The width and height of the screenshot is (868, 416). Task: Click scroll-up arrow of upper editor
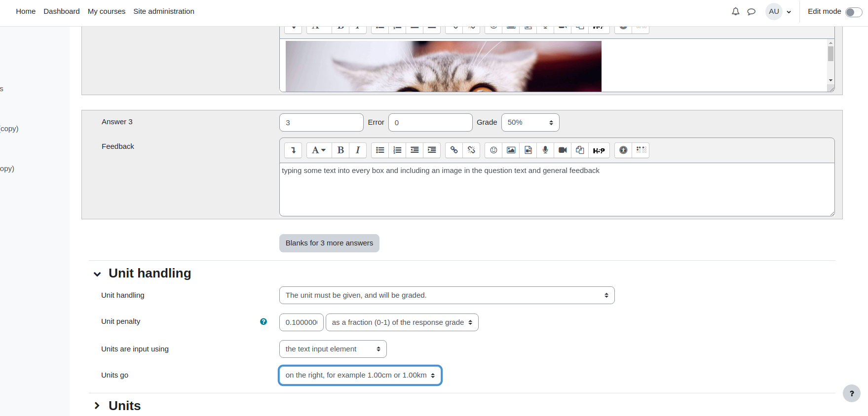point(831,43)
